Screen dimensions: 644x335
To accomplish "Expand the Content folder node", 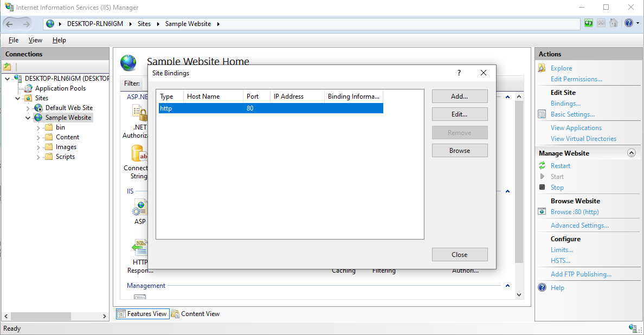I will [x=38, y=138].
